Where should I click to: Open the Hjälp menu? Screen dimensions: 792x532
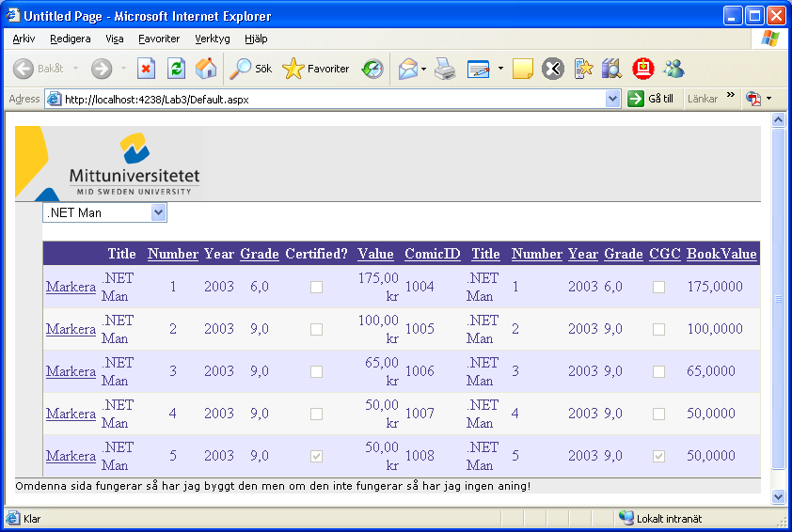click(256, 39)
